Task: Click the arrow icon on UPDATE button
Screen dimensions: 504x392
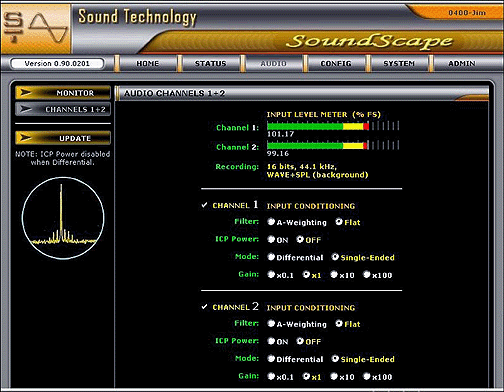Action: click(x=25, y=138)
